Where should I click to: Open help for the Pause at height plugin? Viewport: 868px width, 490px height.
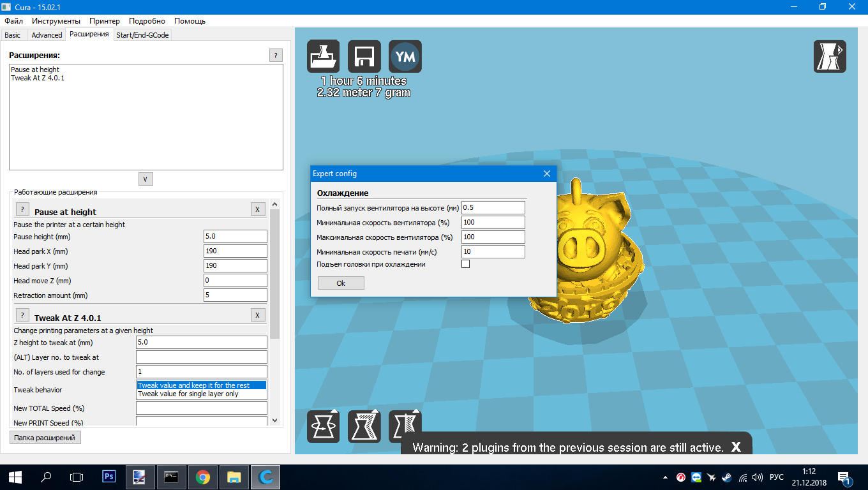click(x=22, y=209)
